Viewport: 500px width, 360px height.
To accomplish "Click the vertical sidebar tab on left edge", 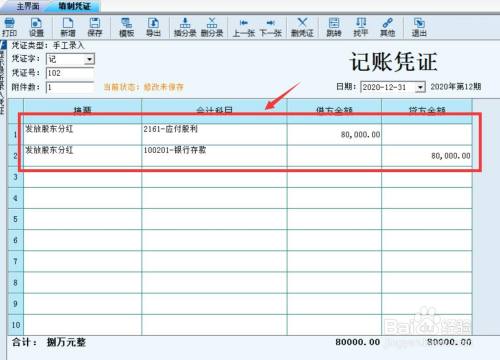I will [x=2, y=77].
